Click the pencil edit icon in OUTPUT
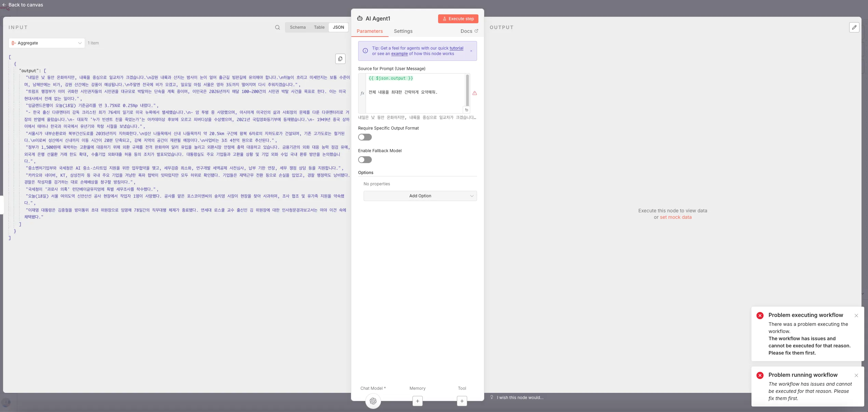The width and height of the screenshot is (868, 412). point(854,27)
